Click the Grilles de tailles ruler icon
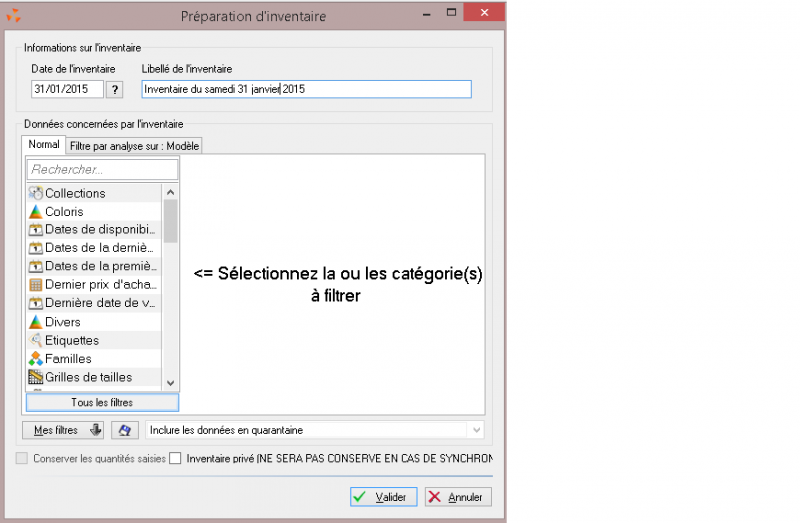 pos(35,377)
